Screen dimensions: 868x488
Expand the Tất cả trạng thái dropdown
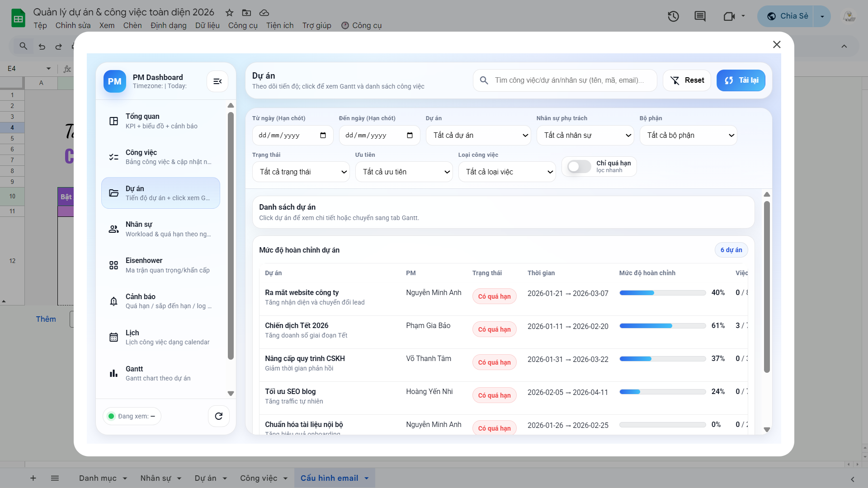[301, 172]
